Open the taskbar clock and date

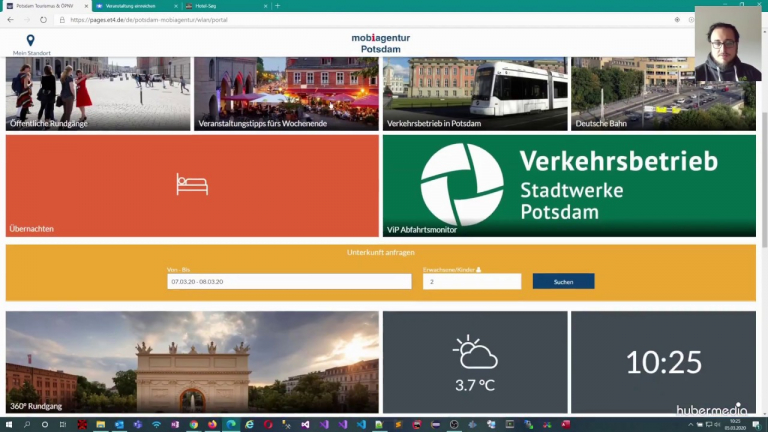click(735, 425)
